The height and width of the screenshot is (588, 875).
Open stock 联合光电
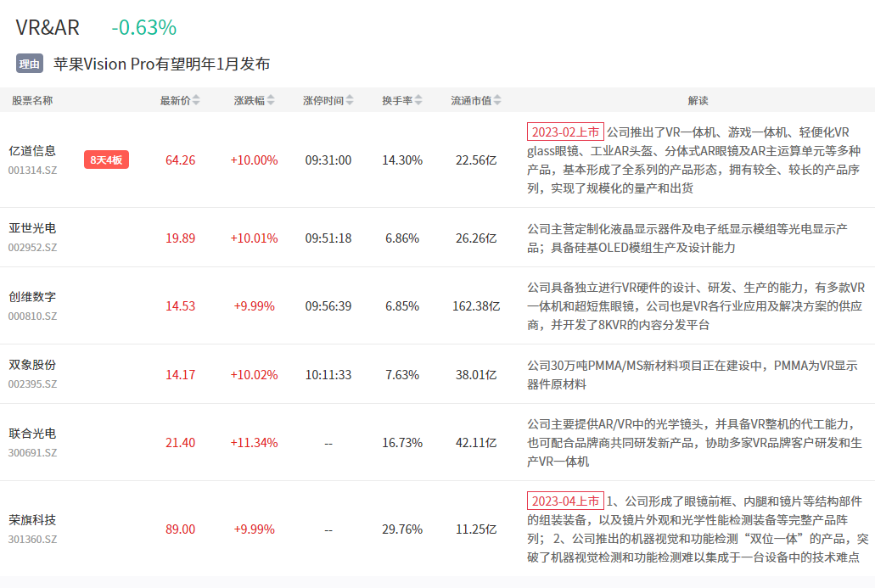32,434
